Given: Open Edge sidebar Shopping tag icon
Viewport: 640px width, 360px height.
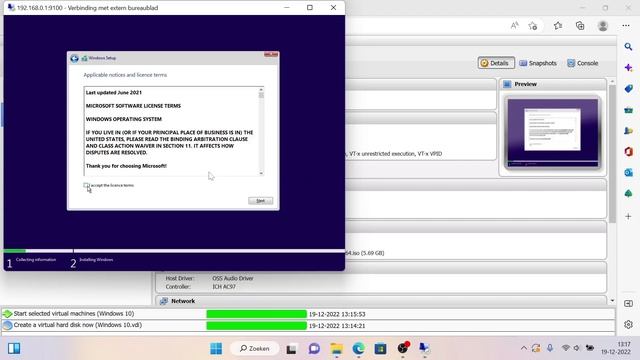Looking at the screenshot, I should pos(629,89).
